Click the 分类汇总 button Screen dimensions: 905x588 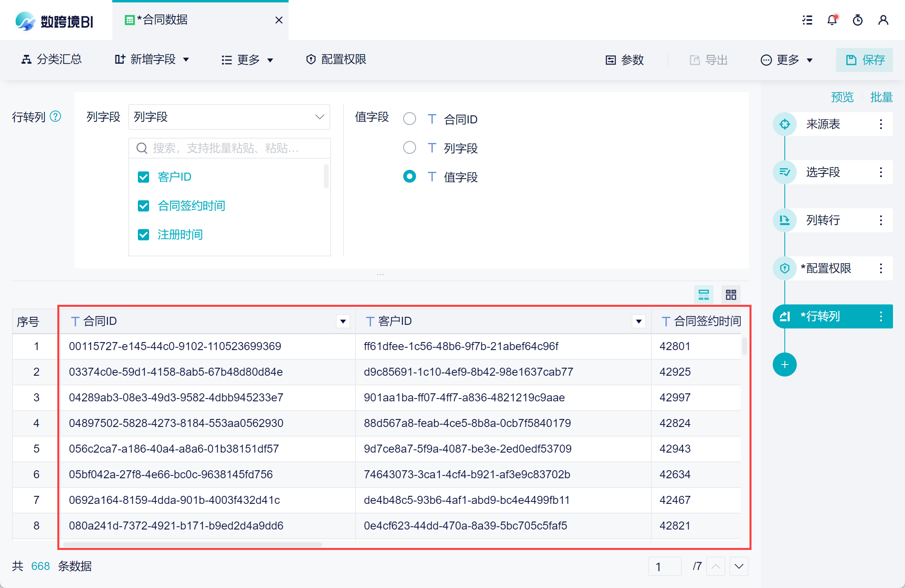[x=51, y=60]
